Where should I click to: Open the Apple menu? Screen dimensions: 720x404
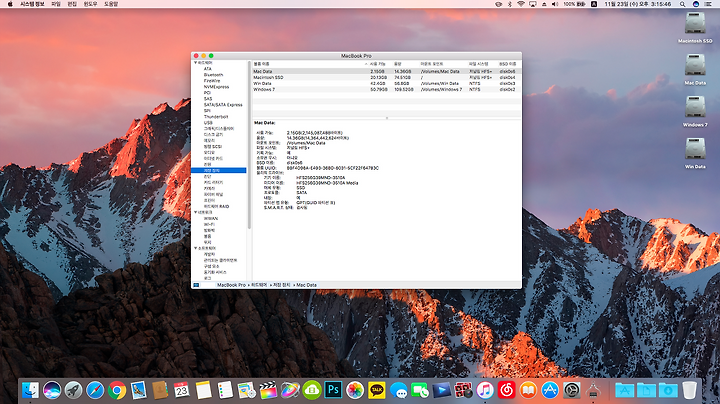click(10, 4)
